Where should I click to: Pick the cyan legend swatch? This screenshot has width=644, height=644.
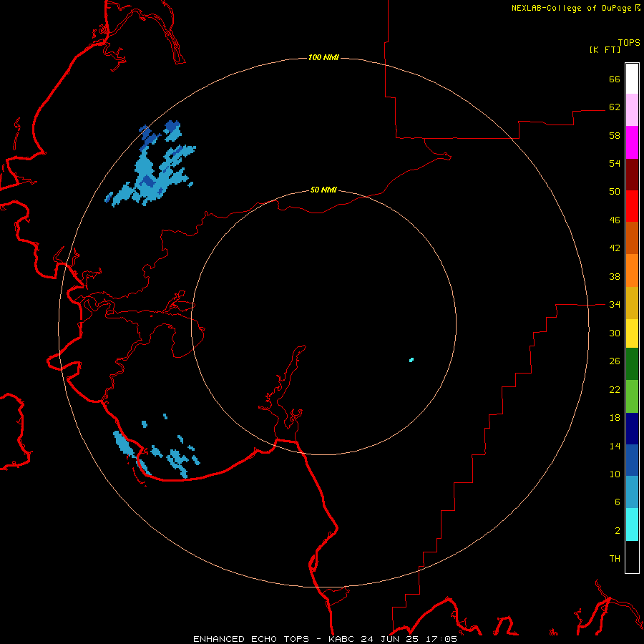click(x=632, y=525)
